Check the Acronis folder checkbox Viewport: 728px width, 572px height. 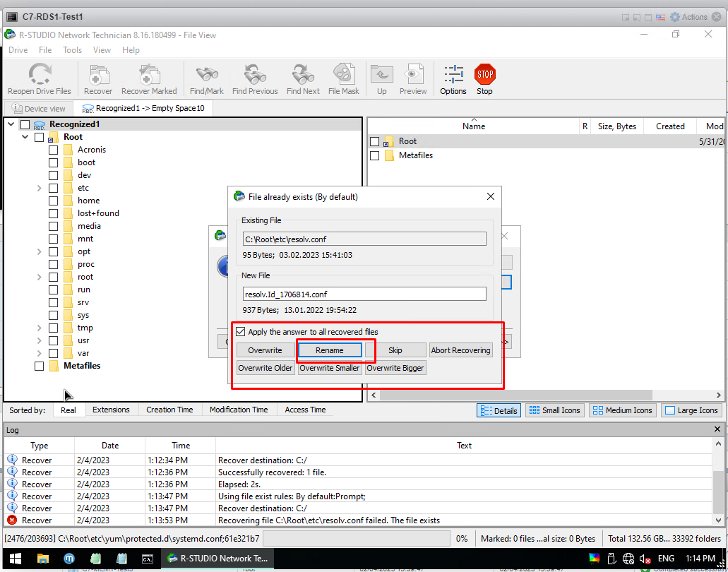point(53,150)
